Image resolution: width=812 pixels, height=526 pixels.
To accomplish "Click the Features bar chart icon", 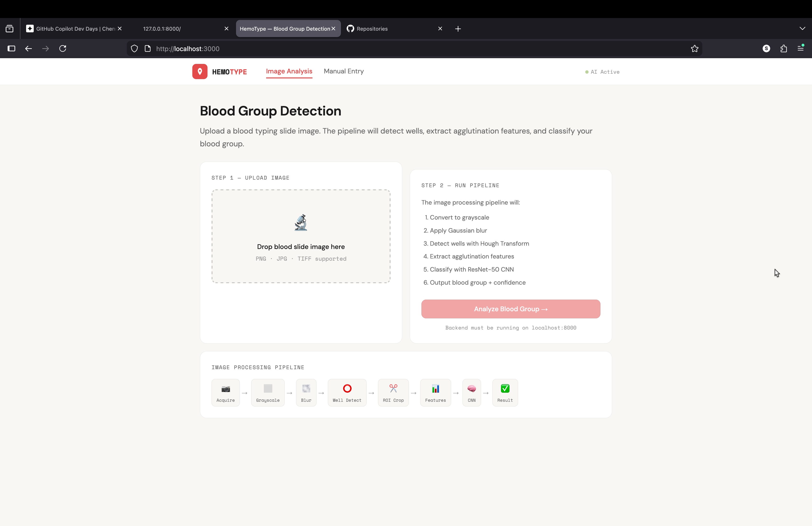I will pyautogui.click(x=435, y=389).
